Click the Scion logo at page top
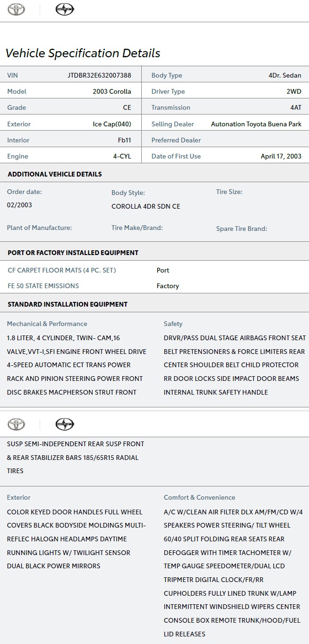The width and height of the screenshot is (309, 644). [x=64, y=9]
